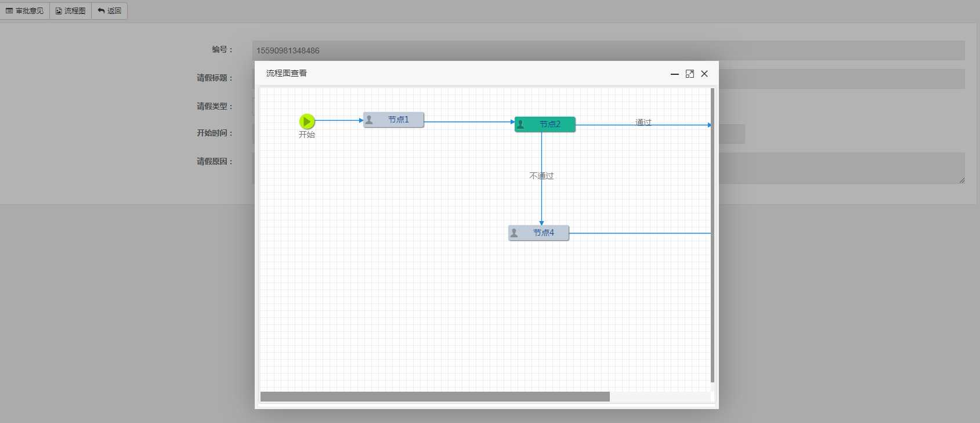The height and width of the screenshot is (423, 980).
Task: Maximize the 流程图查看 dialog
Action: (690, 74)
